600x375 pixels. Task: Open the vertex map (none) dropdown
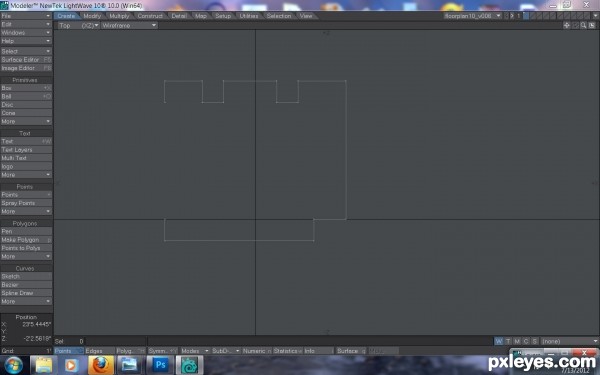click(x=570, y=341)
